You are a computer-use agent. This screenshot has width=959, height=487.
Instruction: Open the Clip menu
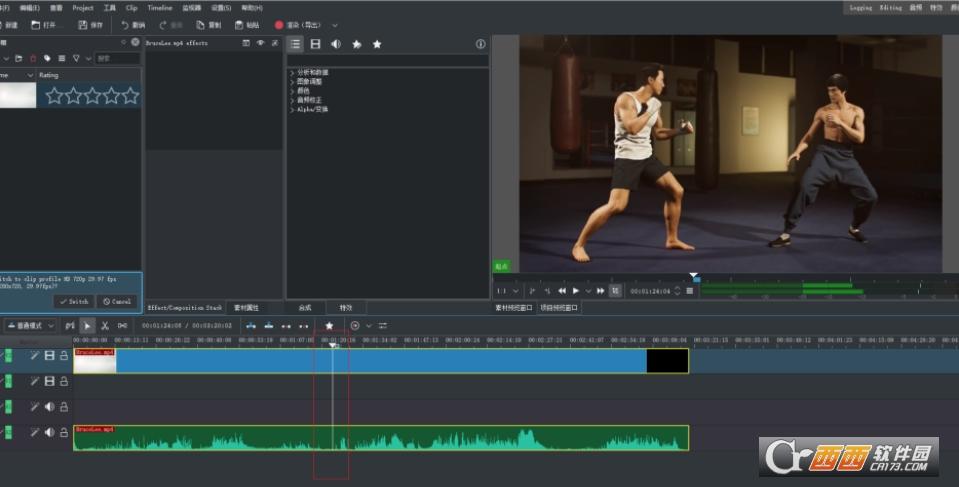click(131, 8)
